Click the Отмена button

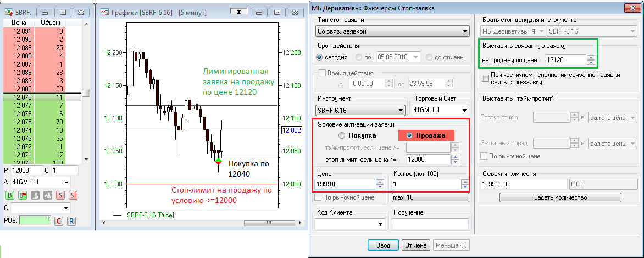click(415, 245)
